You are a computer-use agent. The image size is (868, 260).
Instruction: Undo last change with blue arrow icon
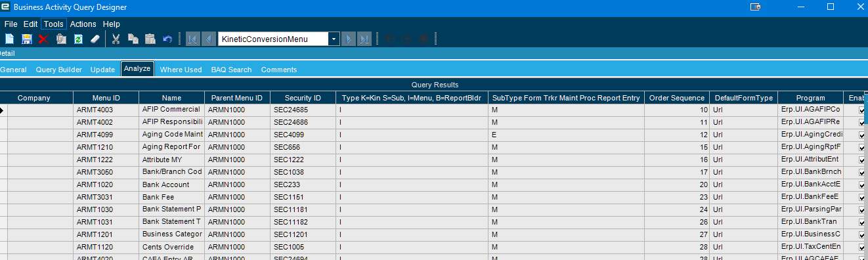pyautogui.click(x=167, y=39)
